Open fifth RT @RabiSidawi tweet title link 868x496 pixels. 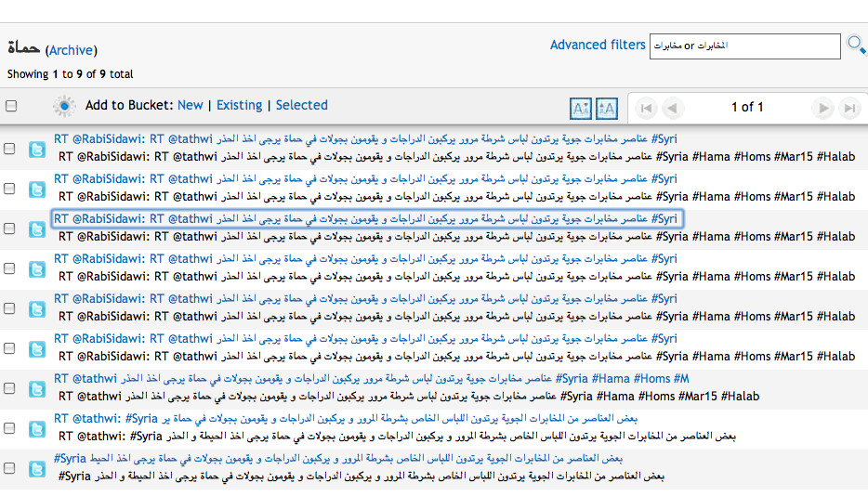[x=365, y=298]
